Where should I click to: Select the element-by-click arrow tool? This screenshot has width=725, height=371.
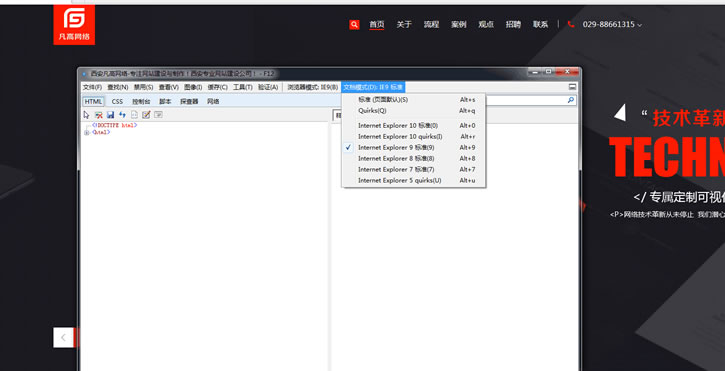click(86, 115)
